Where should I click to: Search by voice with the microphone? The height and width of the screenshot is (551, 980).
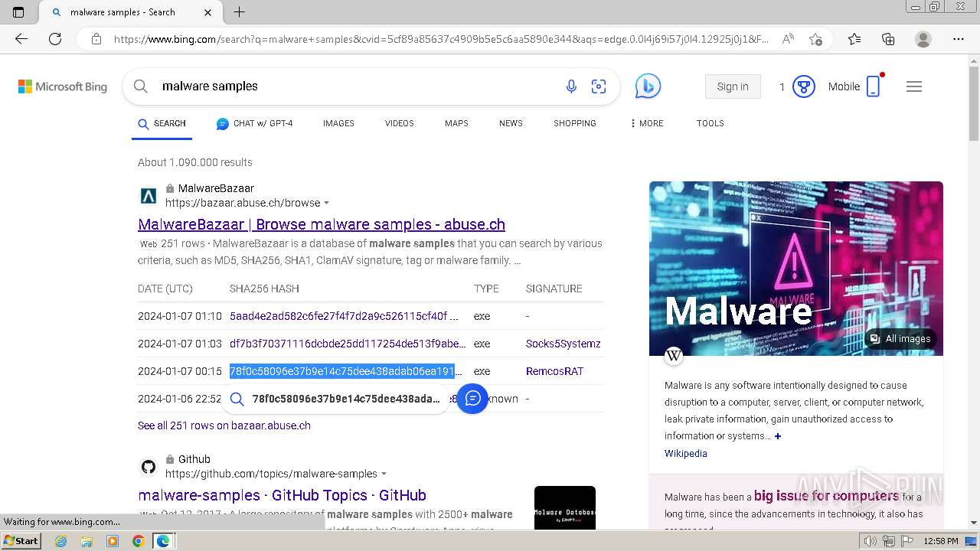571,86
